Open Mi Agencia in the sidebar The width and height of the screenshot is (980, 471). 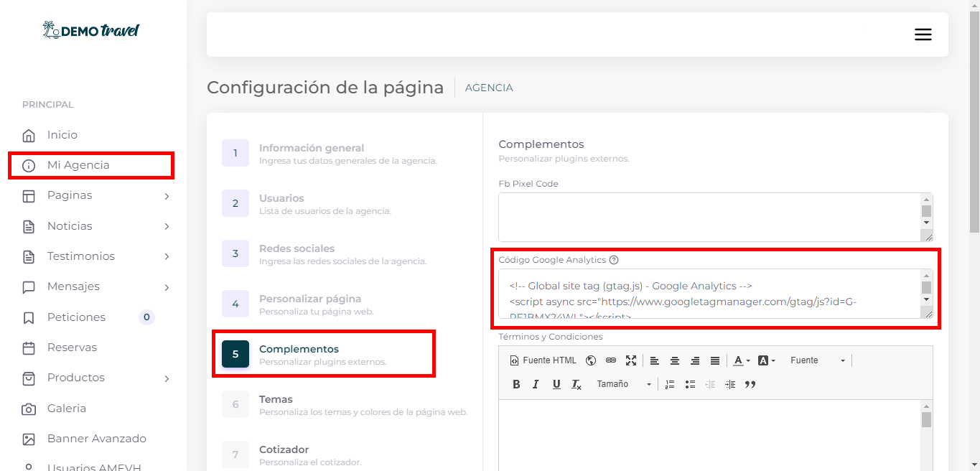point(78,165)
